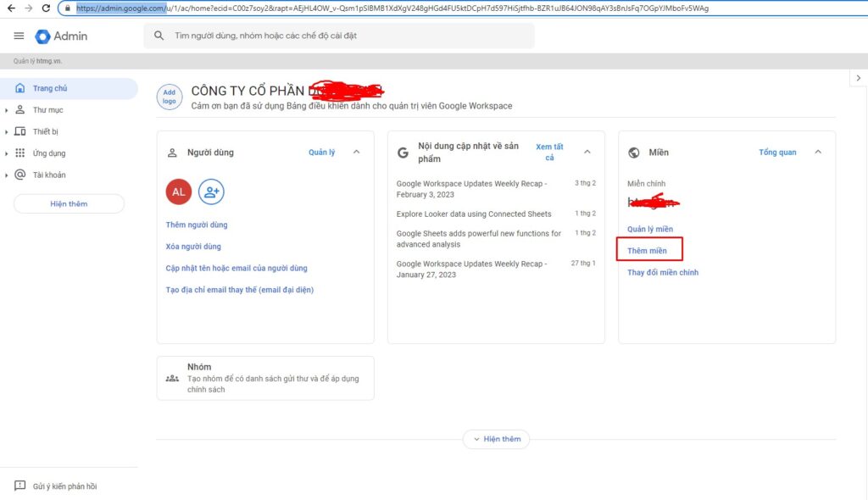Collapse the Miền card

[x=818, y=153]
